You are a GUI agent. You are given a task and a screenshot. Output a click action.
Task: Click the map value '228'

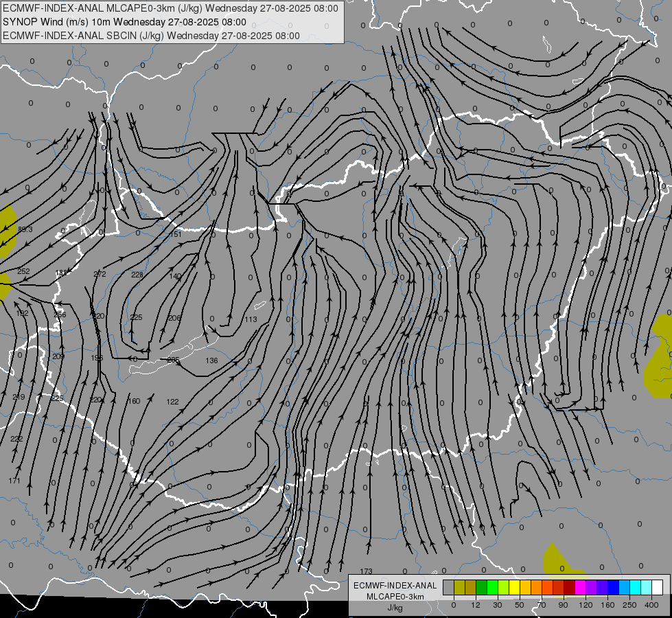(x=137, y=275)
